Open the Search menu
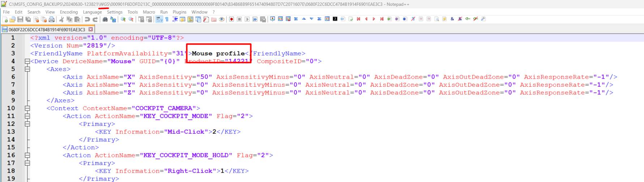The width and height of the screenshot is (644, 182). [34, 12]
